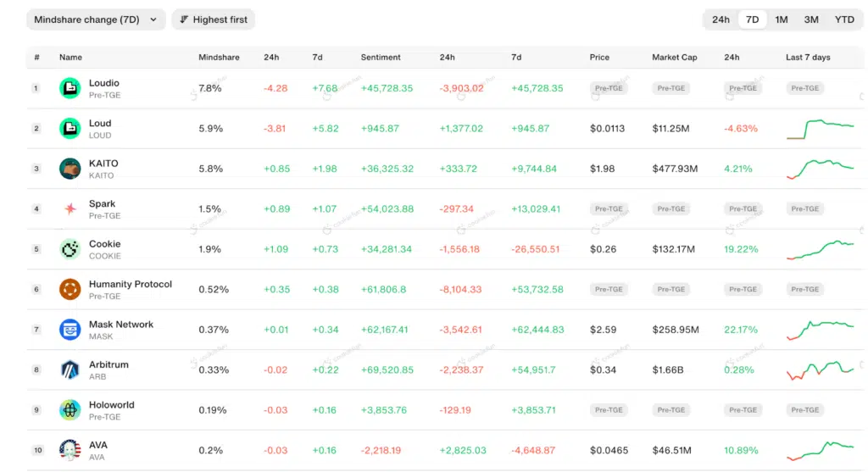Click the Mask Network price $2.59
This screenshot has height=472, width=868.
click(x=603, y=330)
